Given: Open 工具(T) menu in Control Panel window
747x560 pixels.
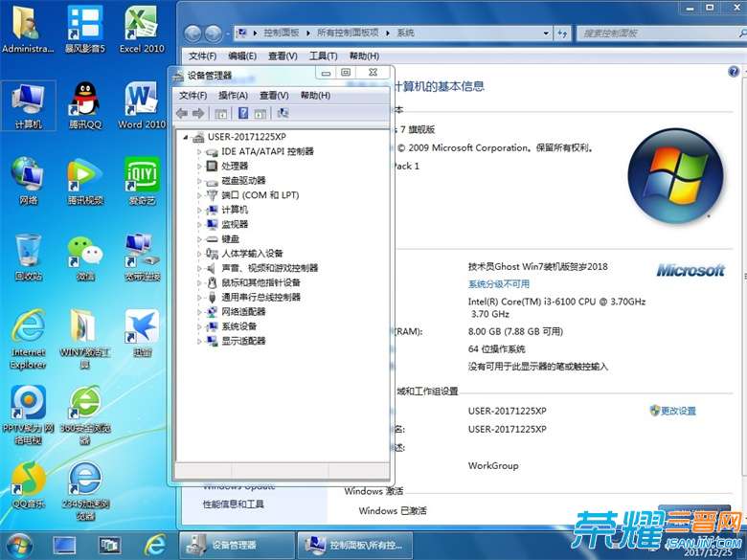Looking at the screenshot, I should coord(323,56).
